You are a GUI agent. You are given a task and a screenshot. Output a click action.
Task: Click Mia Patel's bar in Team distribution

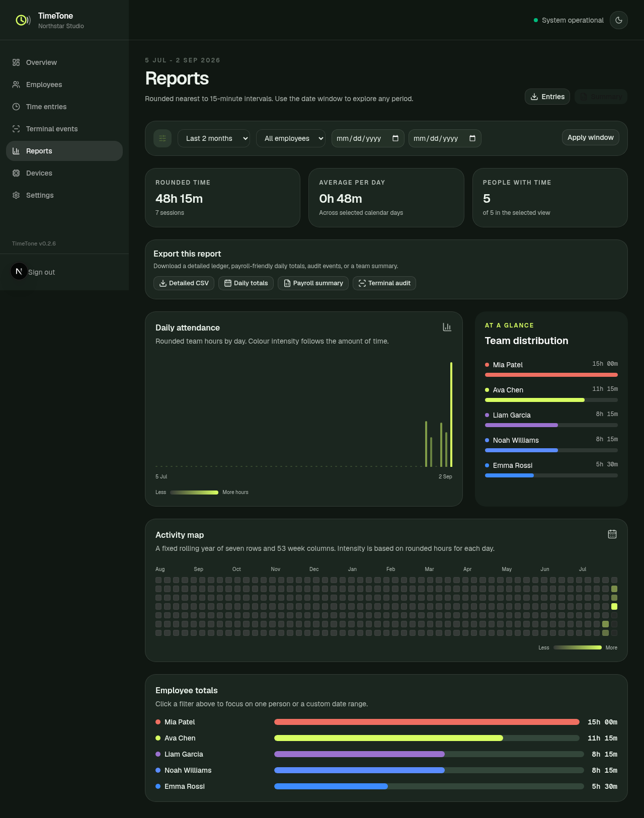click(x=551, y=375)
